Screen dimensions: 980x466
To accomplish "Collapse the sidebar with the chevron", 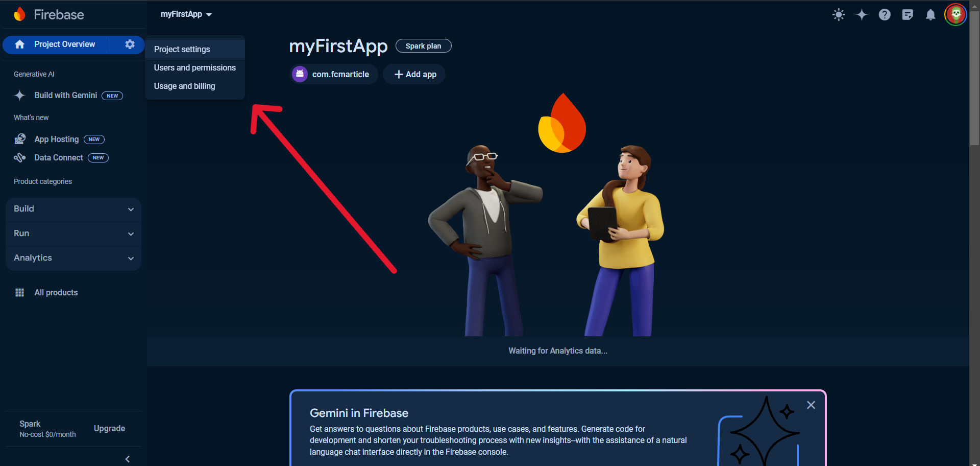I will point(127,459).
